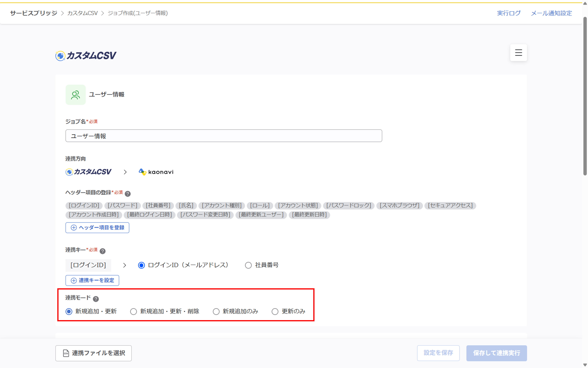The image size is (588, 368).
Task: Click ジョブ作成(ユーザー情報) breadcrumb text
Action: pos(138,13)
